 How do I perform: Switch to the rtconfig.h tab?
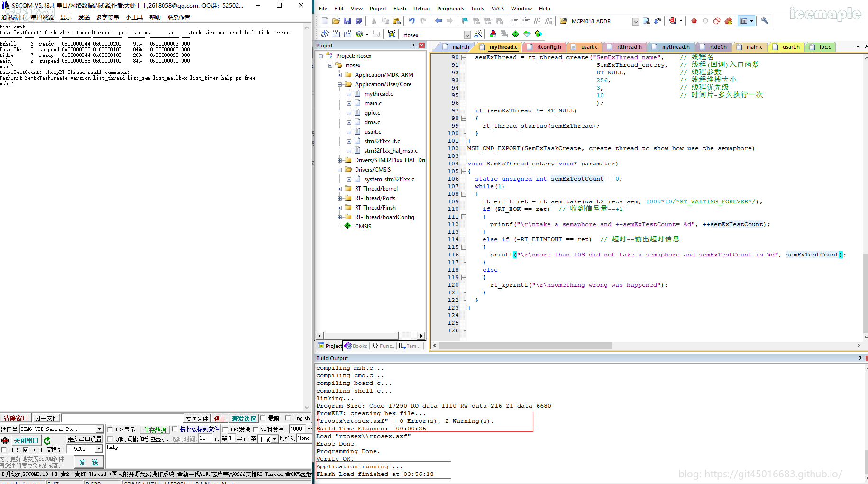(548, 47)
